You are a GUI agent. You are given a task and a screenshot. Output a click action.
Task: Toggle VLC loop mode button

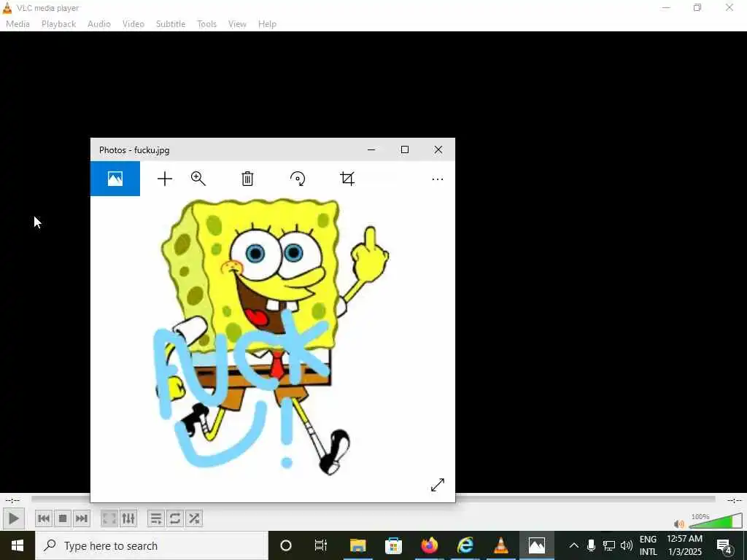(x=175, y=518)
